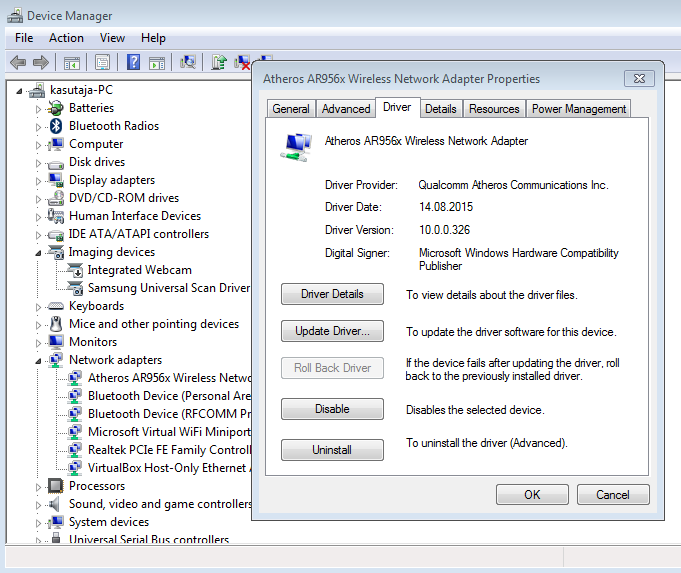Screen dimensions: 681x573
Task: Expand the Keyboards node
Action: (38, 307)
